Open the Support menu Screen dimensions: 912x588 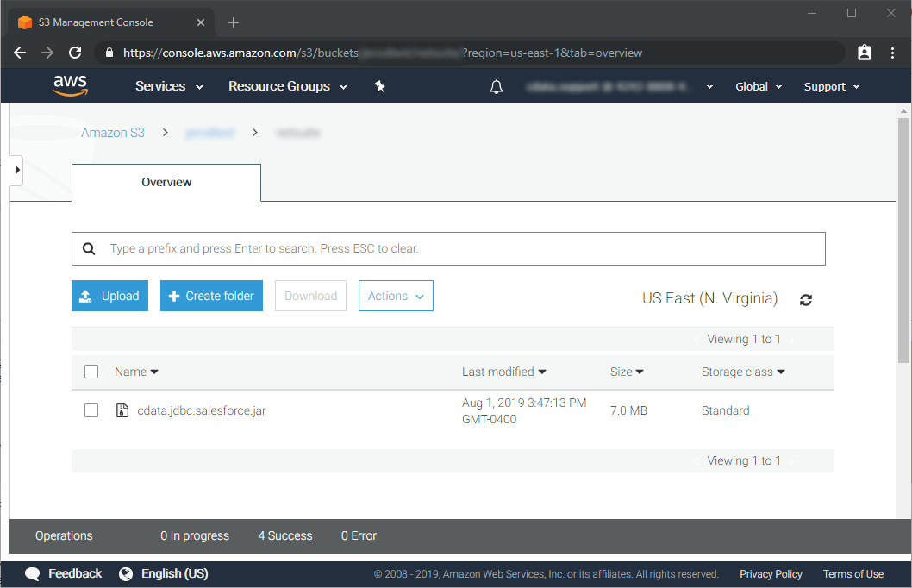click(832, 86)
